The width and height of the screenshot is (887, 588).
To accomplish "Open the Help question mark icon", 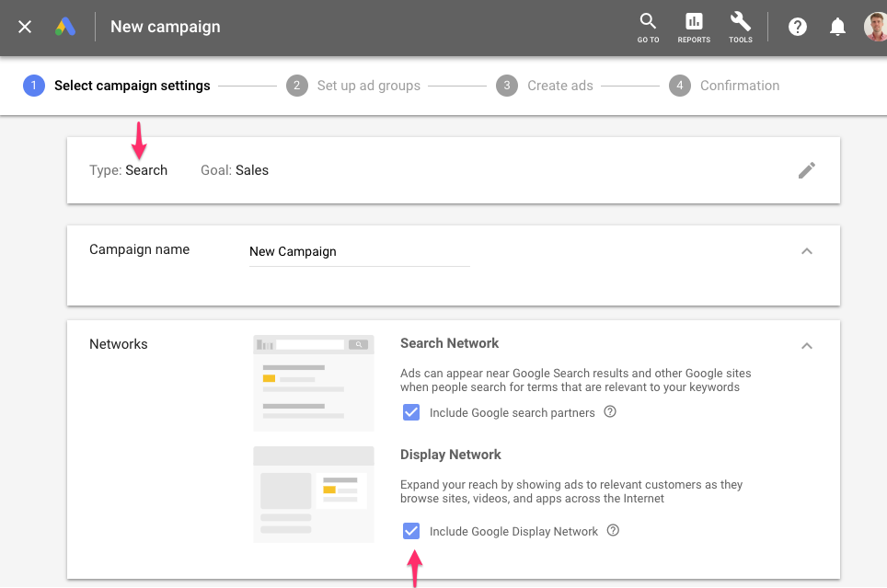I will [x=797, y=27].
